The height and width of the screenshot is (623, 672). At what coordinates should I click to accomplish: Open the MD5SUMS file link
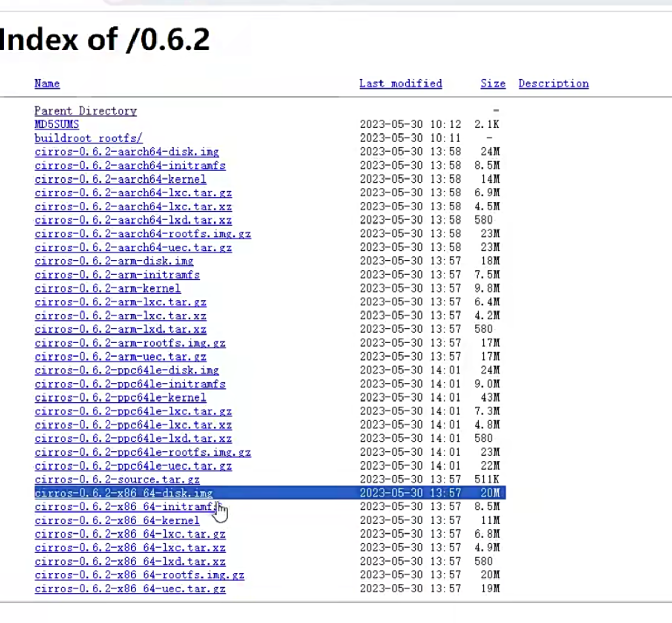coord(57,124)
